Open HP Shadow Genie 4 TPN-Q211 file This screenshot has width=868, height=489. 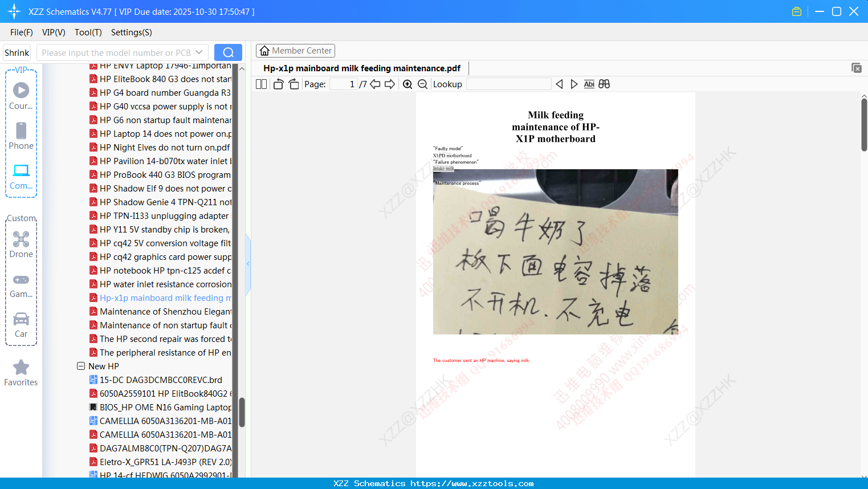tap(161, 202)
